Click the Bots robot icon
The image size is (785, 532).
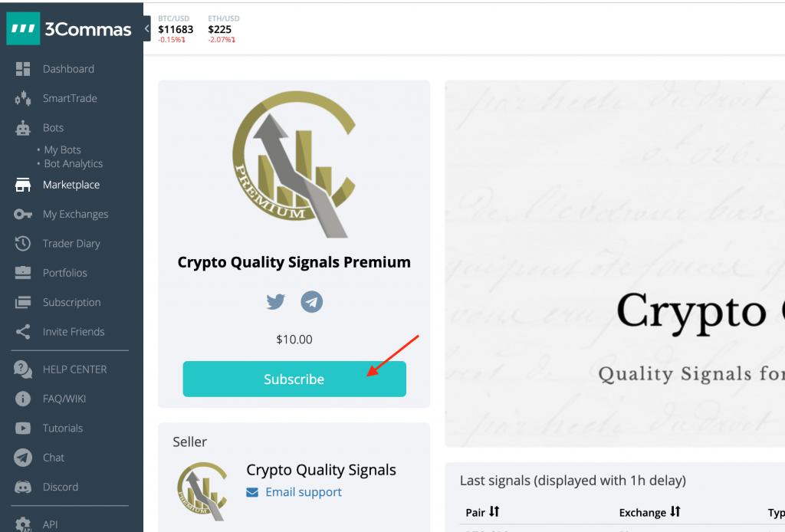23,128
